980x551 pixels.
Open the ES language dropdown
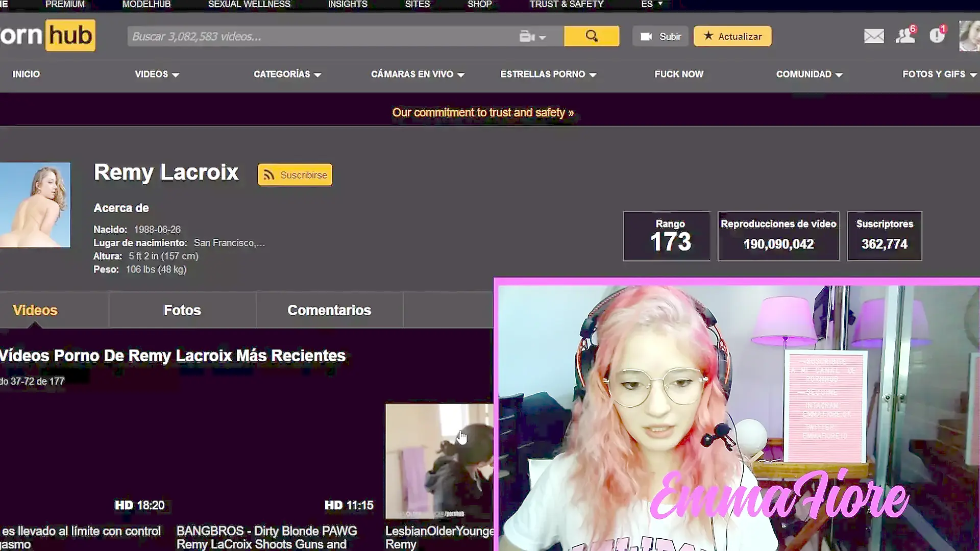point(652,4)
